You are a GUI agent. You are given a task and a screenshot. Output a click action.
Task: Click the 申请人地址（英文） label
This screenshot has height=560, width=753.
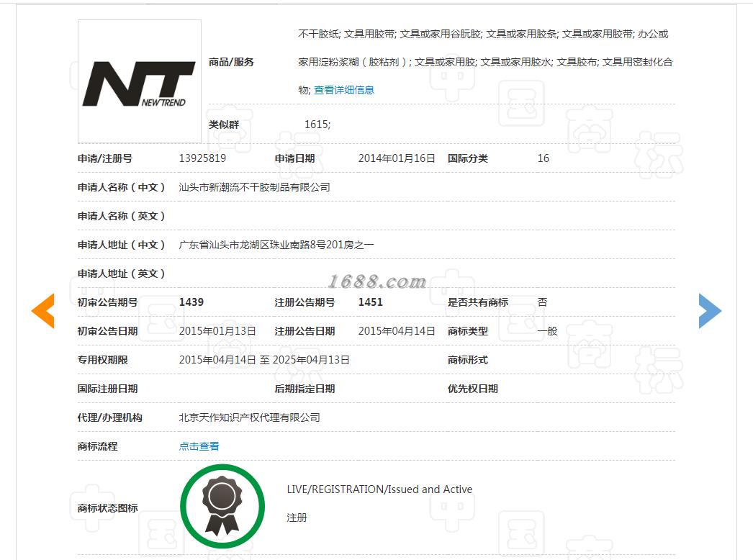(122, 274)
